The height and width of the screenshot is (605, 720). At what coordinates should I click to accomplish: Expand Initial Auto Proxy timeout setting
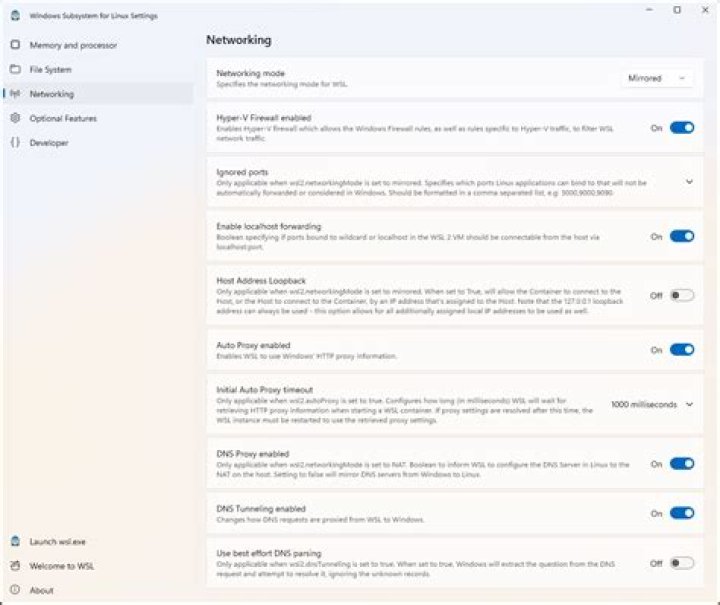[x=689, y=404]
